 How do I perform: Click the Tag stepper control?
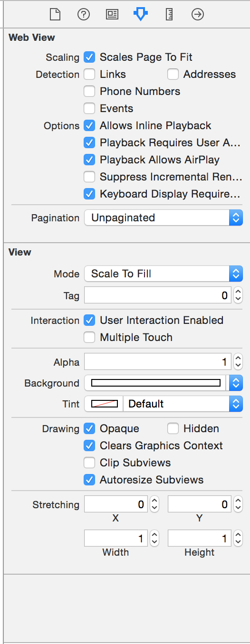click(239, 295)
